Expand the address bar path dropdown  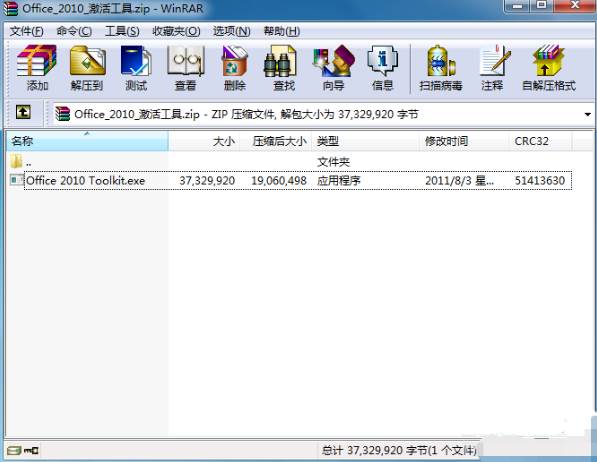tap(587, 114)
